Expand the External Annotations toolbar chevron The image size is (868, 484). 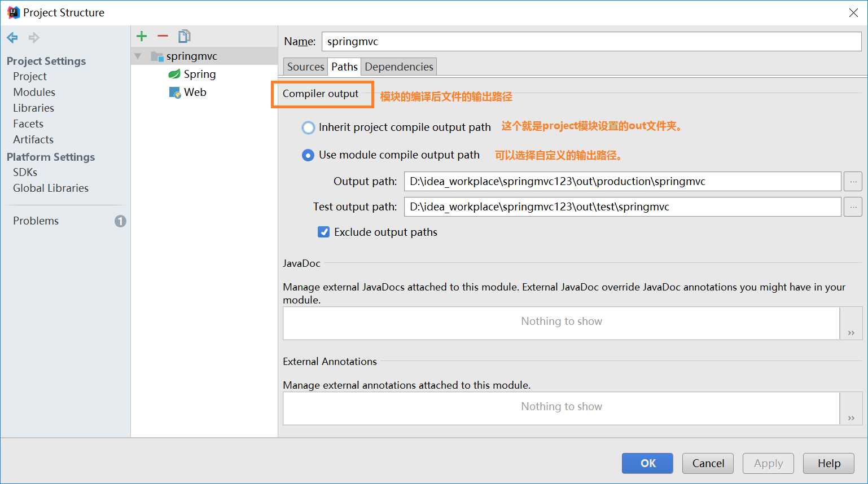pyautogui.click(x=851, y=418)
